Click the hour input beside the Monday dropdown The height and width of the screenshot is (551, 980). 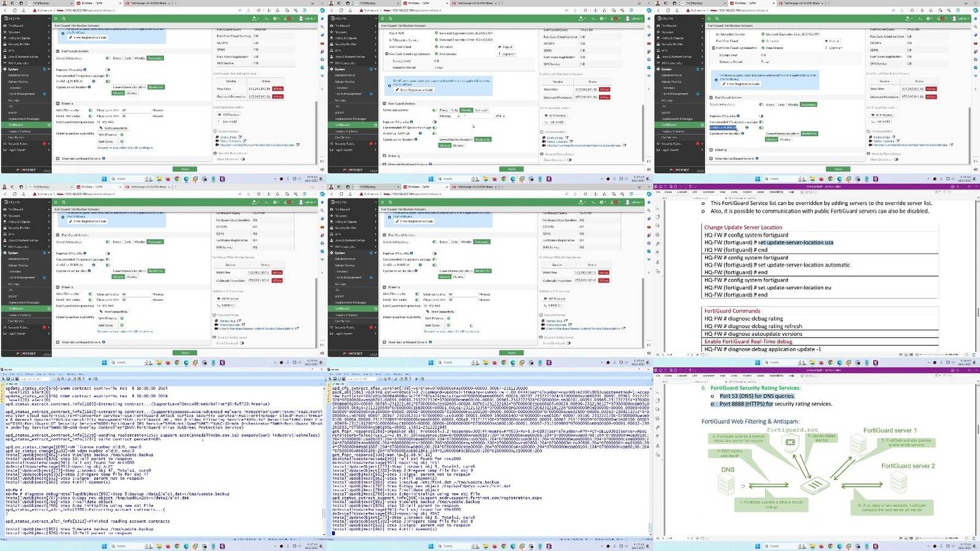tap(478, 116)
